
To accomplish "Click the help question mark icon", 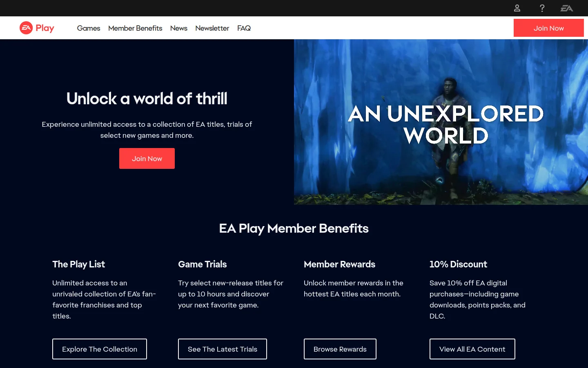I will (542, 8).
